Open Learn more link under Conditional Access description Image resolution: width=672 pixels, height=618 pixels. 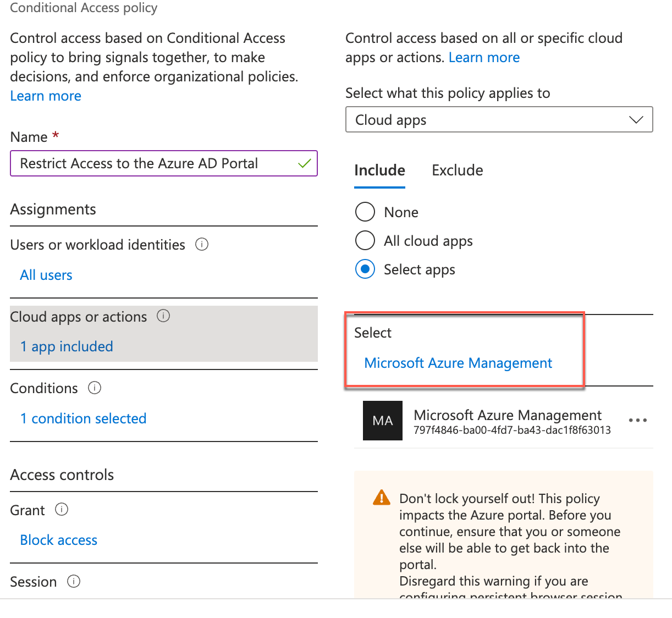(46, 96)
